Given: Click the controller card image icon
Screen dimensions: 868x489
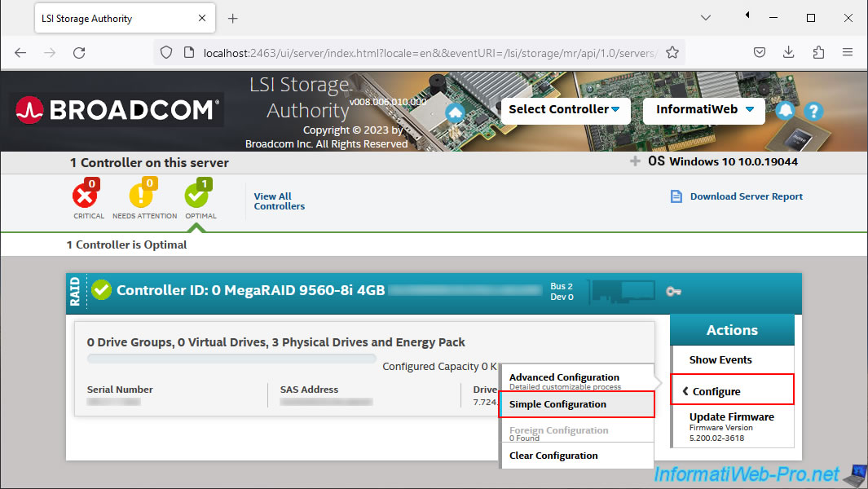Looking at the screenshot, I should pyautogui.click(x=623, y=291).
